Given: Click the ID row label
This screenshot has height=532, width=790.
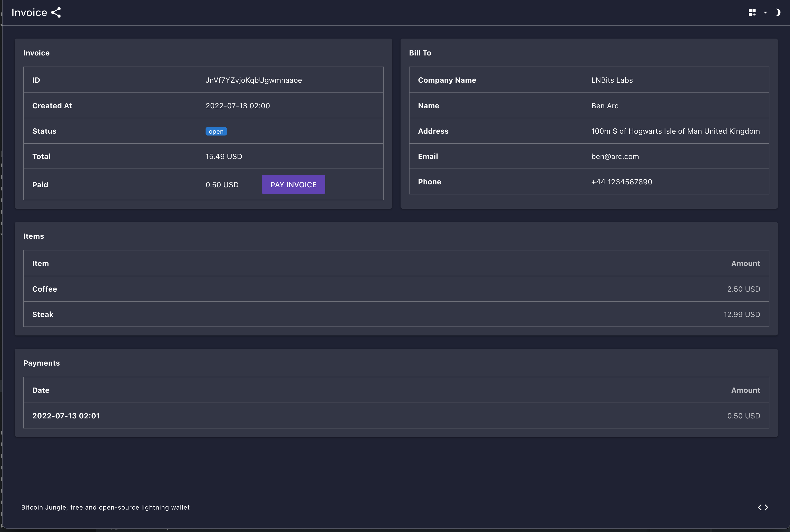Looking at the screenshot, I should click(36, 80).
